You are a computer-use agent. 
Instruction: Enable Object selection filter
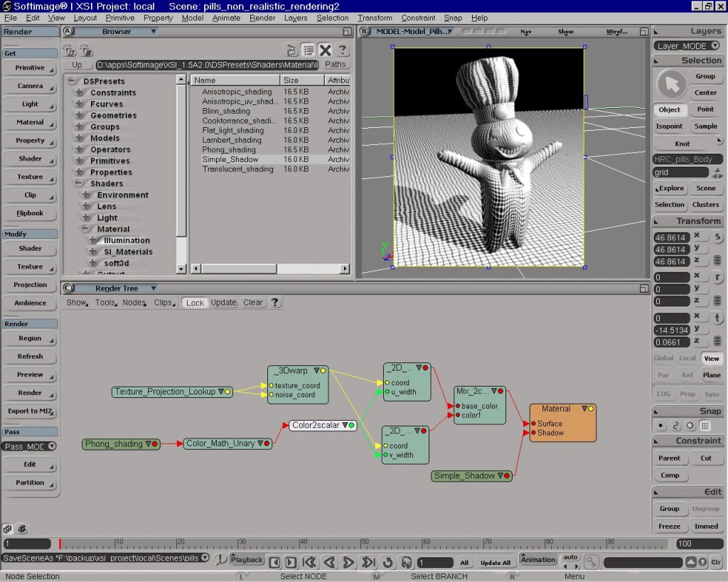pos(669,110)
